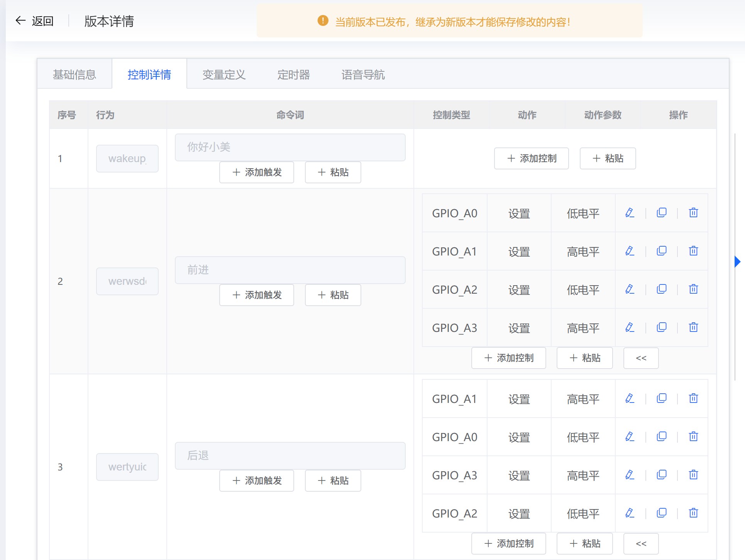Open the 语音导航 tab
The image size is (745, 560).
click(x=362, y=74)
